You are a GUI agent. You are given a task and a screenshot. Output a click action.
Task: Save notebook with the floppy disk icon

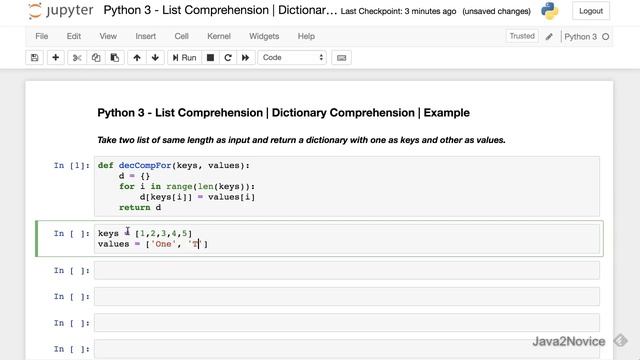coord(35,58)
